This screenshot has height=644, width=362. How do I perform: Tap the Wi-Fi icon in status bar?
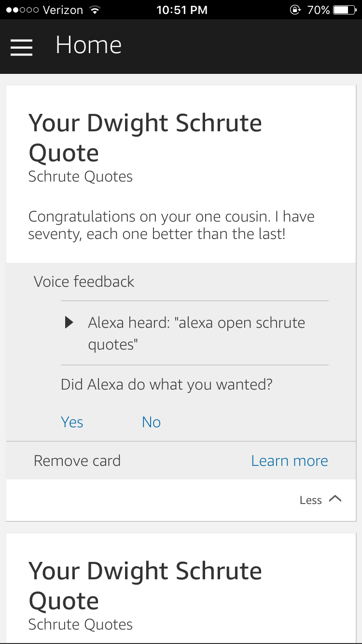95,10
